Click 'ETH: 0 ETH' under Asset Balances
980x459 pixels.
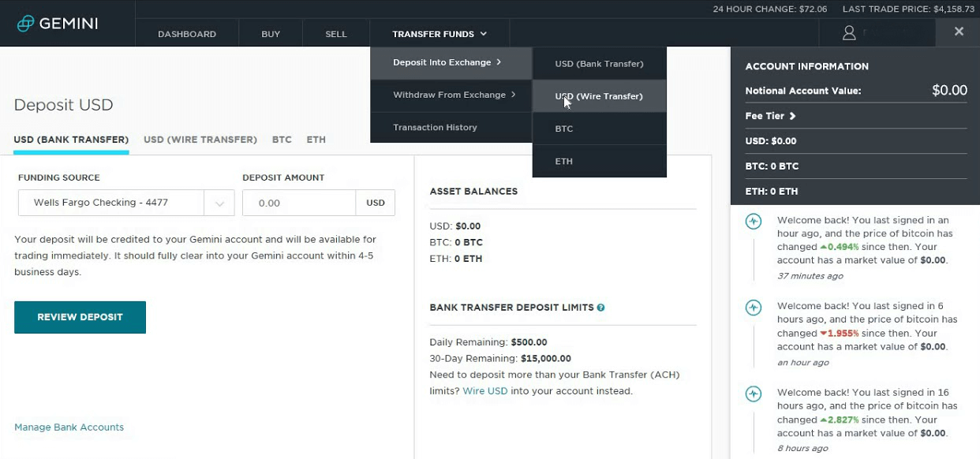coord(456,259)
